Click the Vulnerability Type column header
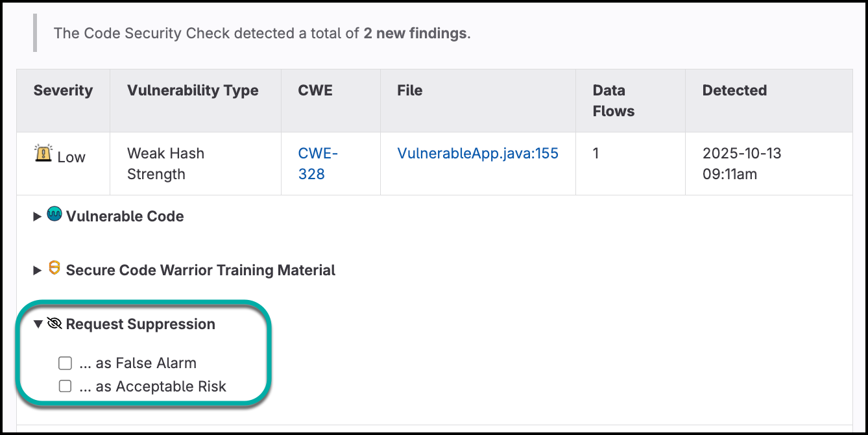The height and width of the screenshot is (435, 868). click(x=193, y=90)
